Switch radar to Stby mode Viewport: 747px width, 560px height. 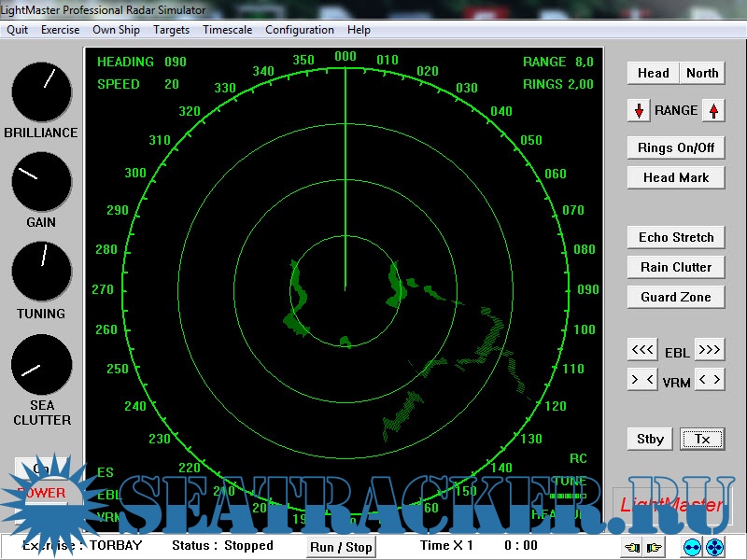click(x=650, y=439)
